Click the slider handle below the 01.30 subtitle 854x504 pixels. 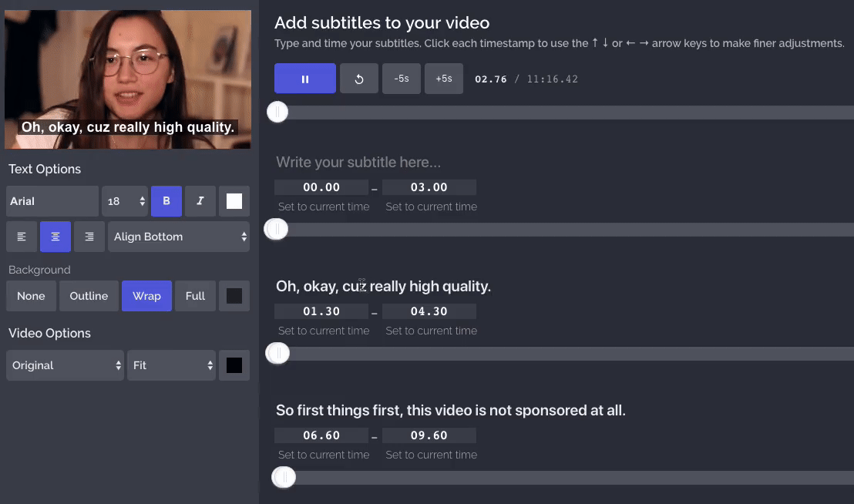(x=277, y=353)
